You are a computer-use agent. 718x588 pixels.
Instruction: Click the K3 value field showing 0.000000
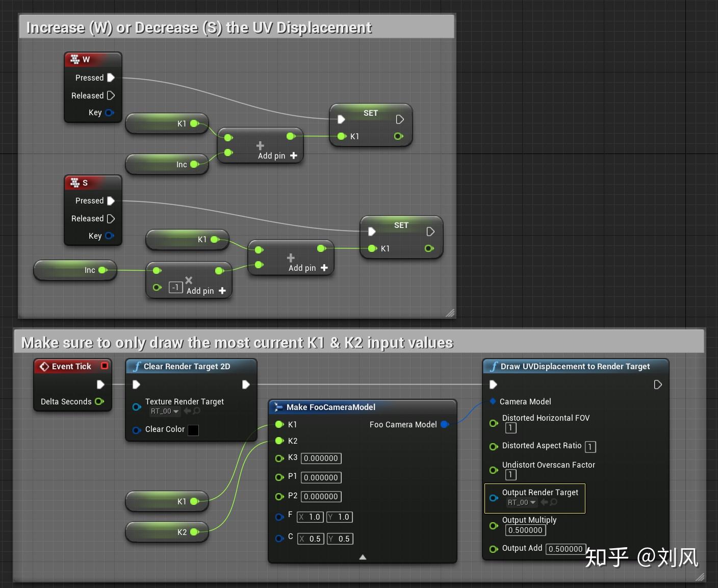click(321, 458)
